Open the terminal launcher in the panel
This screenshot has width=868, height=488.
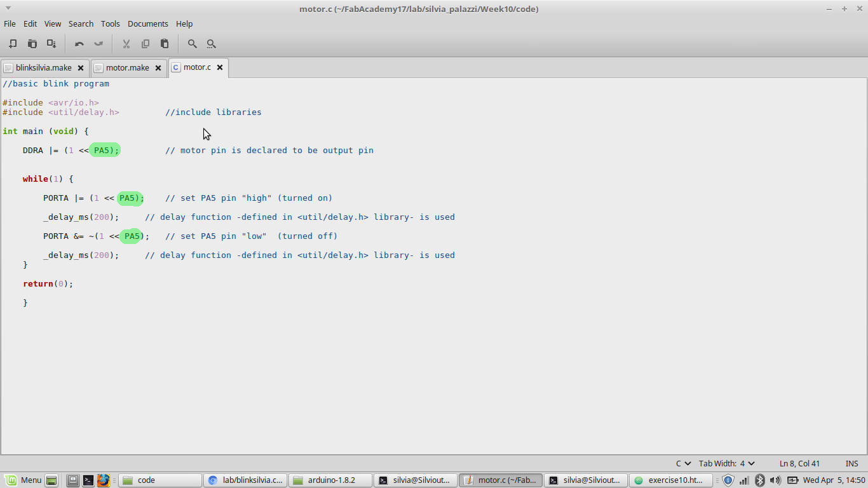click(88, 480)
